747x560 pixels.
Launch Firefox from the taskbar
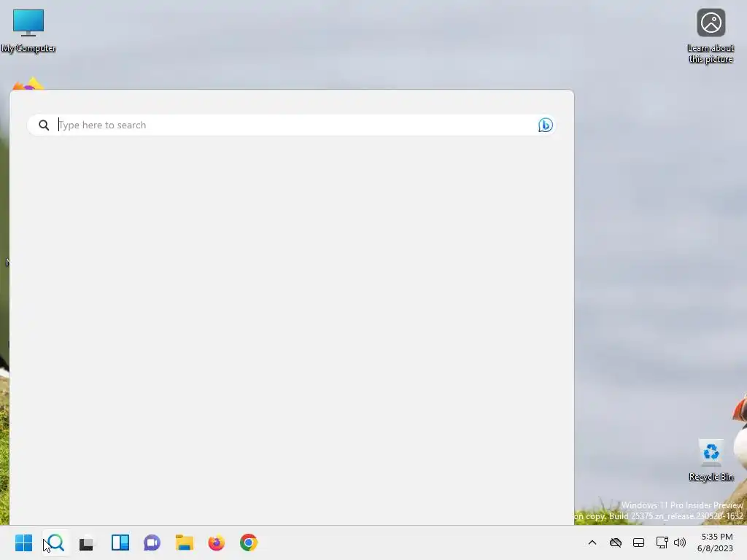point(216,542)
